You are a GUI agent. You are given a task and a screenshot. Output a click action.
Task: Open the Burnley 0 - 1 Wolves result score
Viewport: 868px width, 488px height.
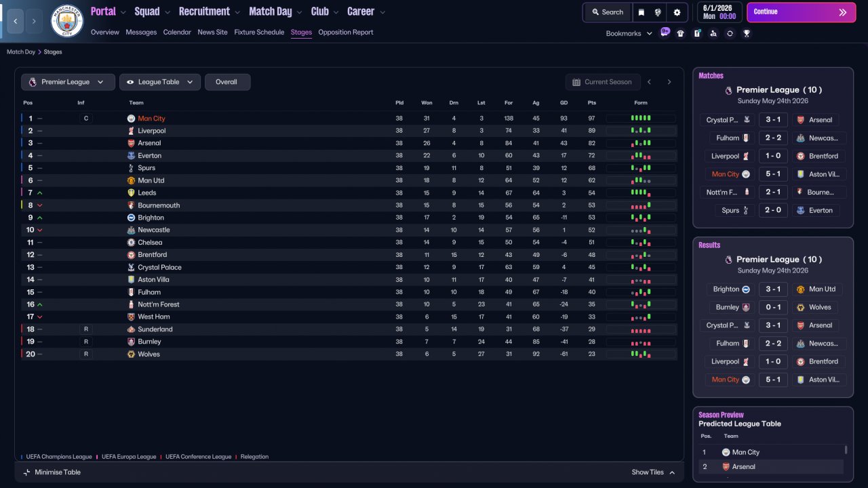773,308
